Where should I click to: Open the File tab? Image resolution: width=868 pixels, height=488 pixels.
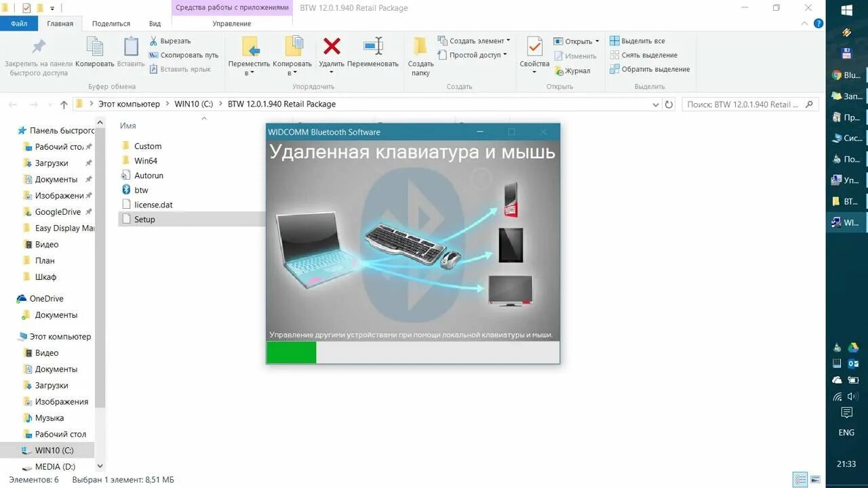19,23
